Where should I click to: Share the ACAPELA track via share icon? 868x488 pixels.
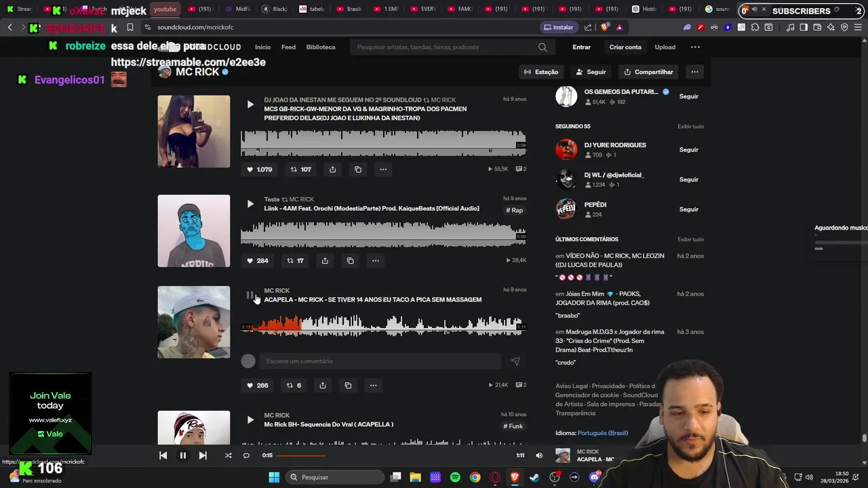[323, 385]
